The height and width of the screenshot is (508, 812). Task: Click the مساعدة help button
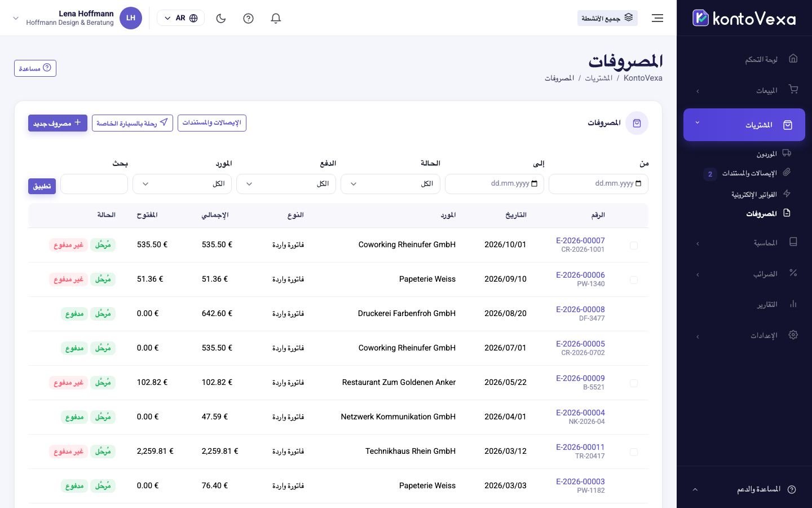click(x=35, y=68)
